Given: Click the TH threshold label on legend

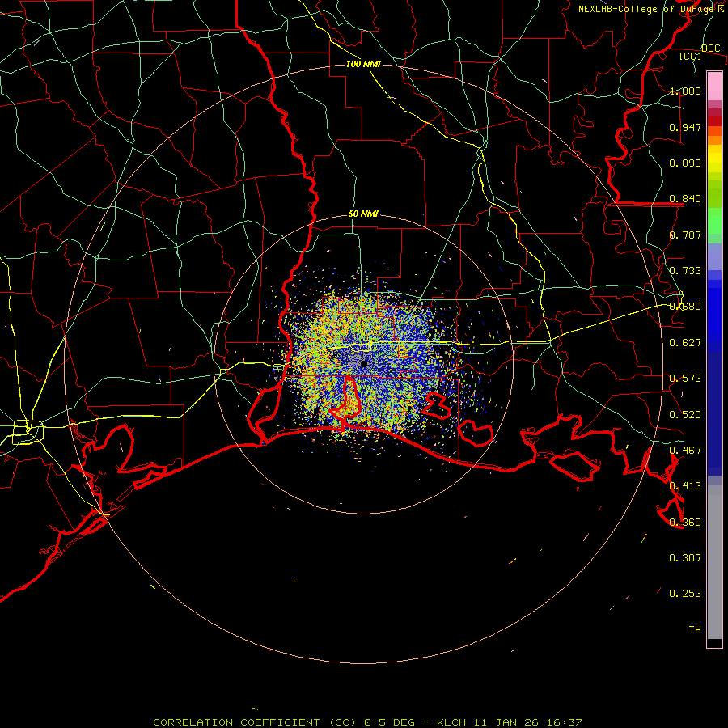Looking at the screenshot, I should (695, 630).
